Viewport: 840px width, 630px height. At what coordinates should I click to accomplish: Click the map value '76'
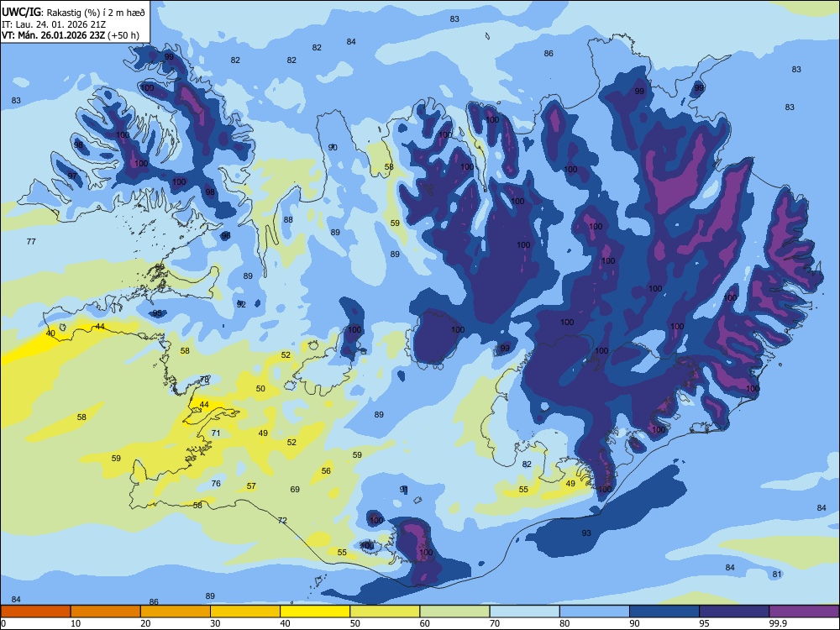216,483
